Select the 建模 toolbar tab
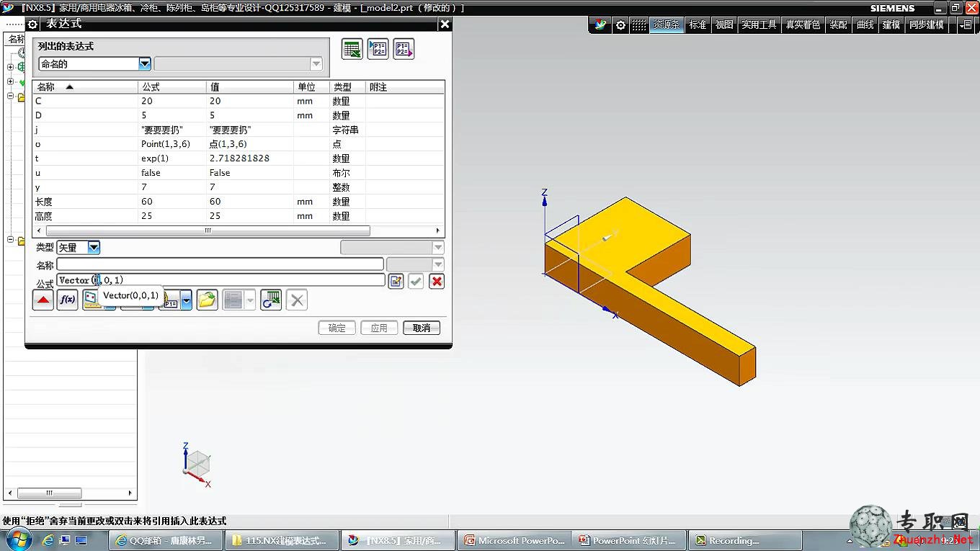 click(x=891, y=24)
